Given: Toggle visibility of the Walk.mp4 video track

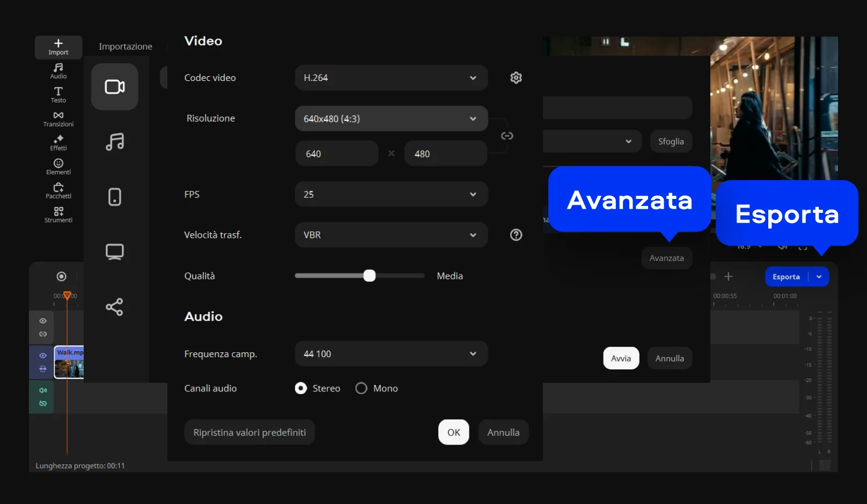Looking at the screenshot, I should pyautogui.click(x=43, y=355).
